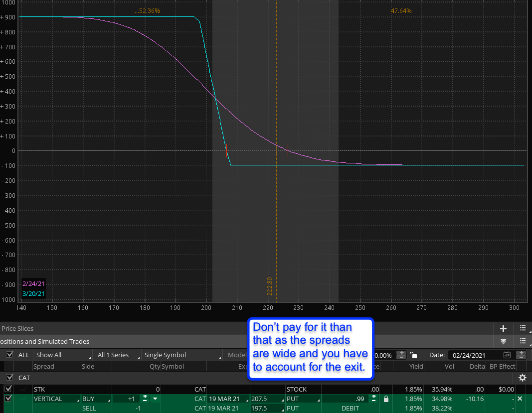
Task: Open the CAT group settings gear
Action: click(522, 378)
